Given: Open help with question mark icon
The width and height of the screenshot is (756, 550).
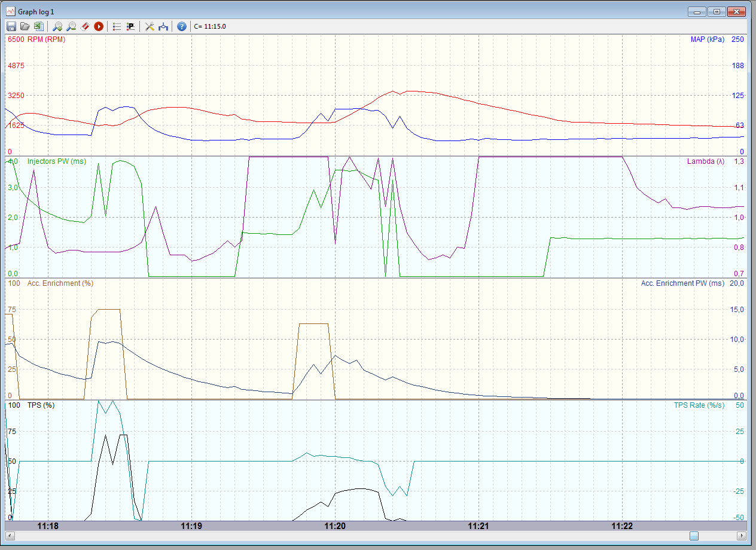Looking at the screenshot, I should click(x=182, y=26).
